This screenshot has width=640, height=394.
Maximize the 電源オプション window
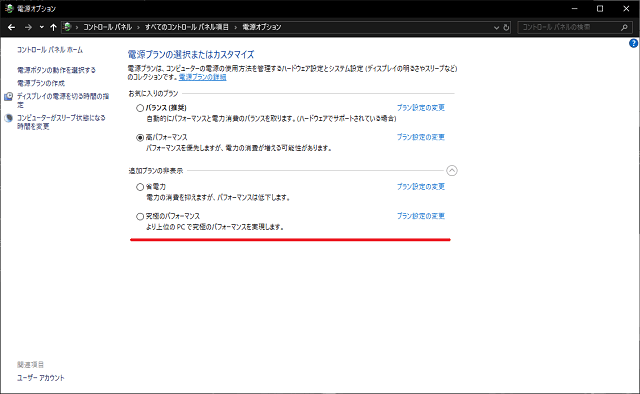click(600, 8)
